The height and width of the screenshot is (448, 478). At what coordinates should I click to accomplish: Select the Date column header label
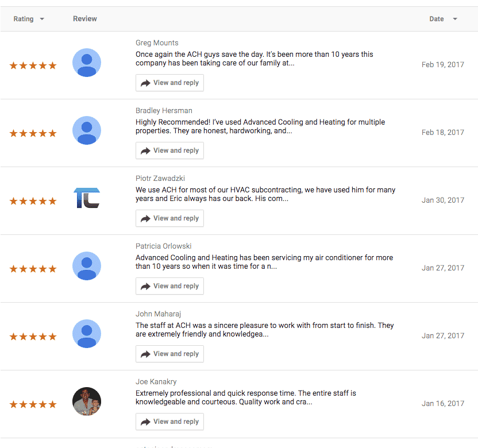click(436, 19)
